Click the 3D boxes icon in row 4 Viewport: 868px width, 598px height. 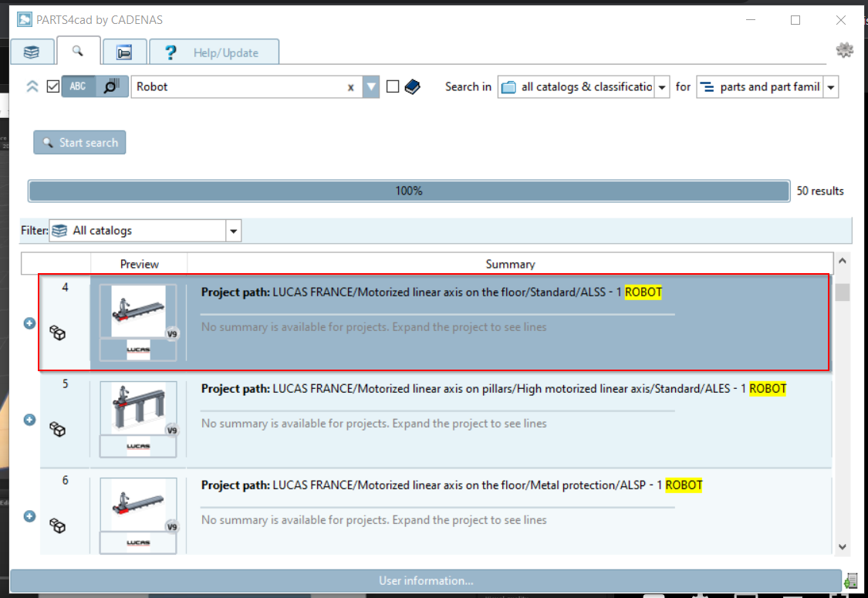(58, 333)
